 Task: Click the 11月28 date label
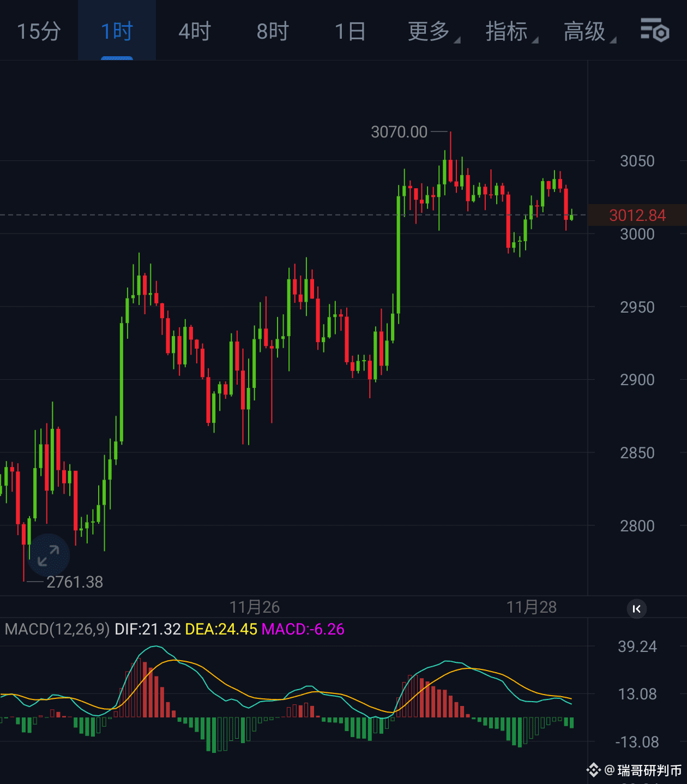click(x=532, y=607)
